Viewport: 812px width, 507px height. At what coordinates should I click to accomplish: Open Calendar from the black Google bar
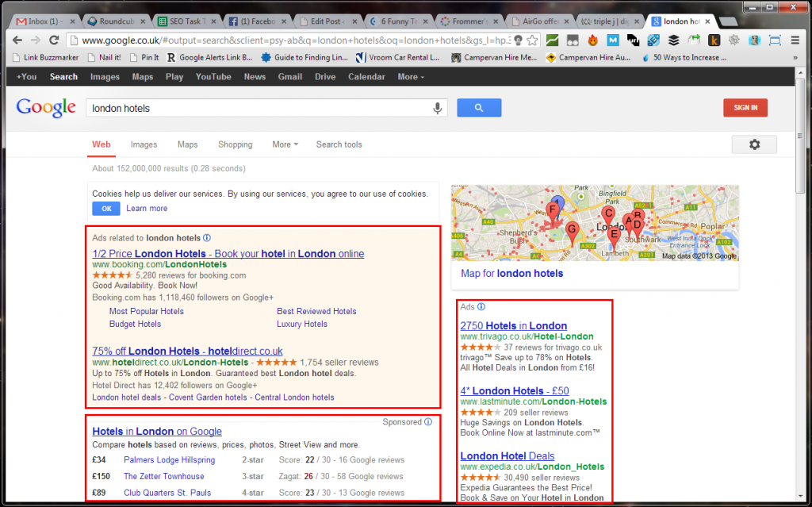[366, 77]
